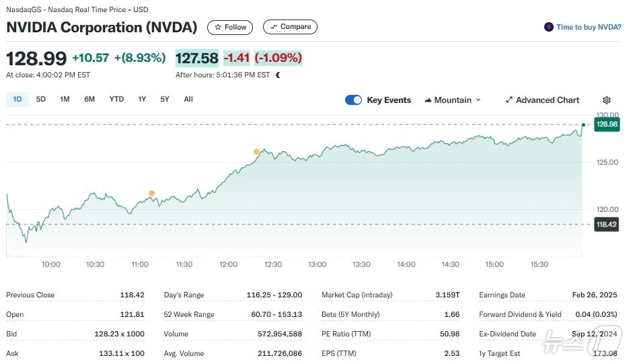
Task: Select the 1M chart range
Action: [65, 100]
